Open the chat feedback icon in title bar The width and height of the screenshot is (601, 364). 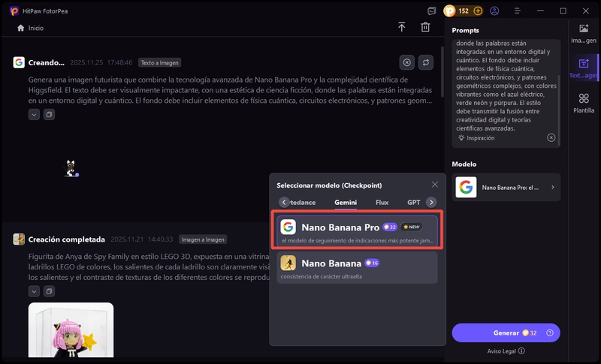pos(431,11)
